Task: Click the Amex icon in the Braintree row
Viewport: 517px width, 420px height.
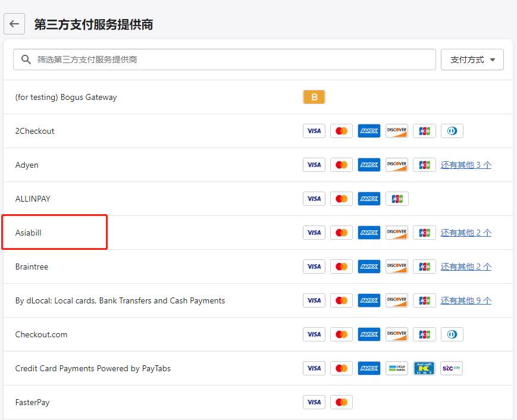Action: click(369, 267)
